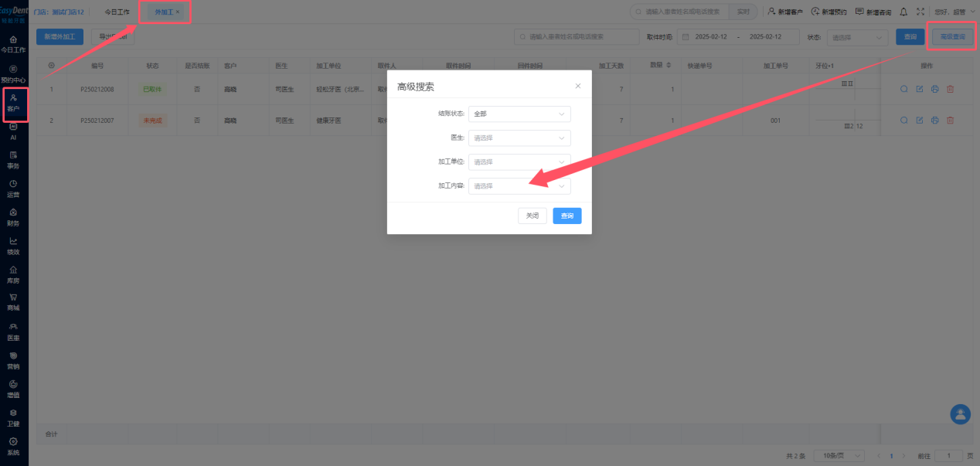Close the 高级搜索 dialog with X
This screenshot has width=980, height=466.
click(578, 86)
